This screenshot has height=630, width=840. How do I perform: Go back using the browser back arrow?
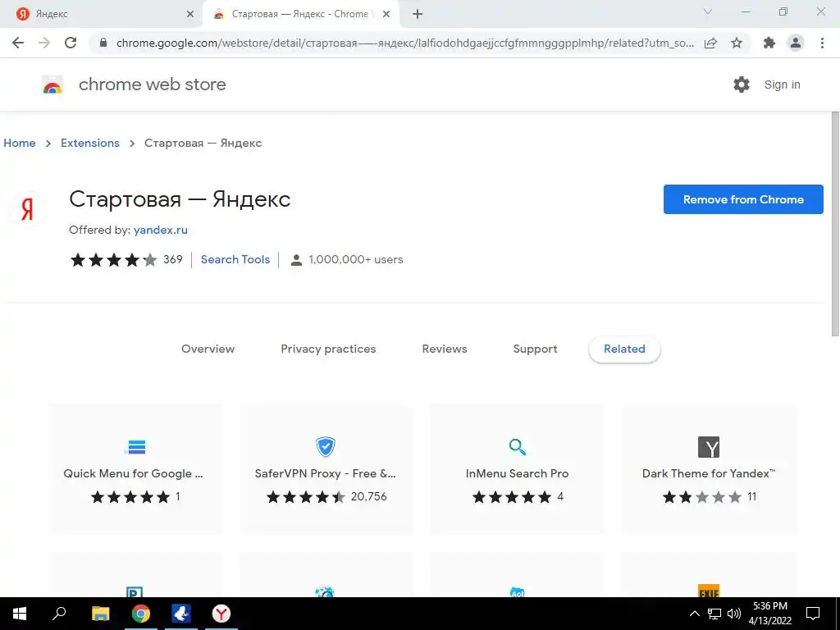[18, 43]
